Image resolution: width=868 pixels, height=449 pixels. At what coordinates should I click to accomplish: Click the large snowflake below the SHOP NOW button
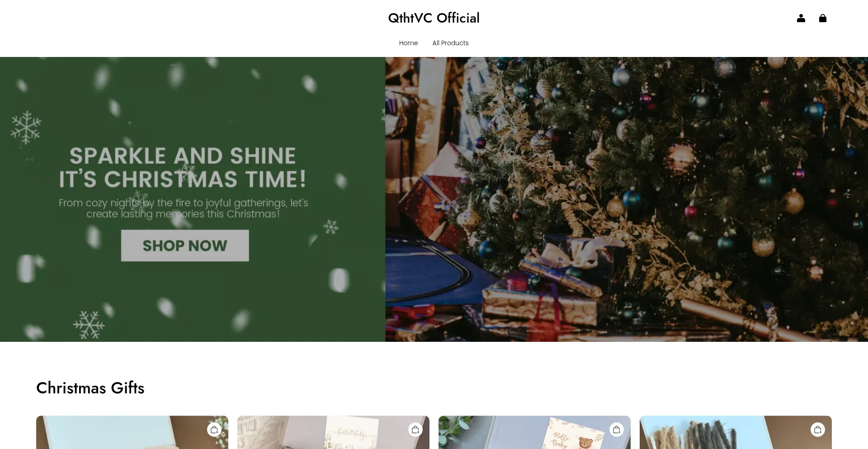pyautogui.click(x=89, y=325)
